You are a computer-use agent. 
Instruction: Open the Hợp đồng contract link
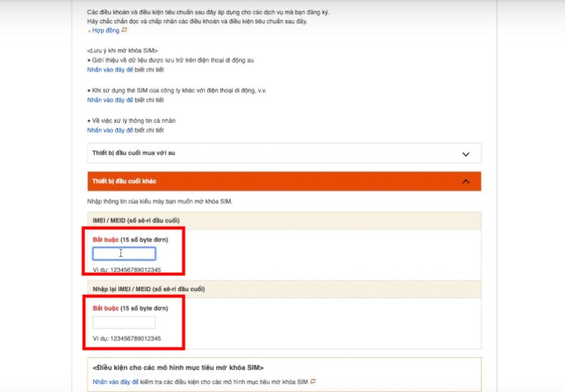coord(105,30)
